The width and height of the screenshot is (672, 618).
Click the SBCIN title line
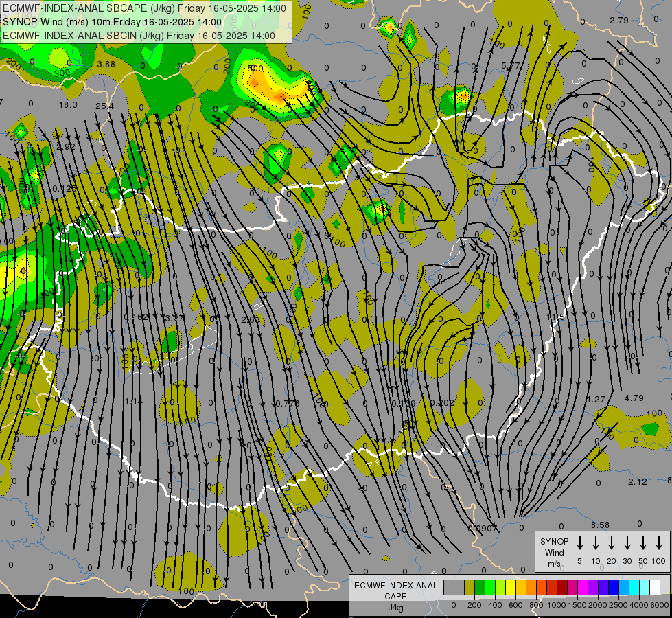pos(139,36)
